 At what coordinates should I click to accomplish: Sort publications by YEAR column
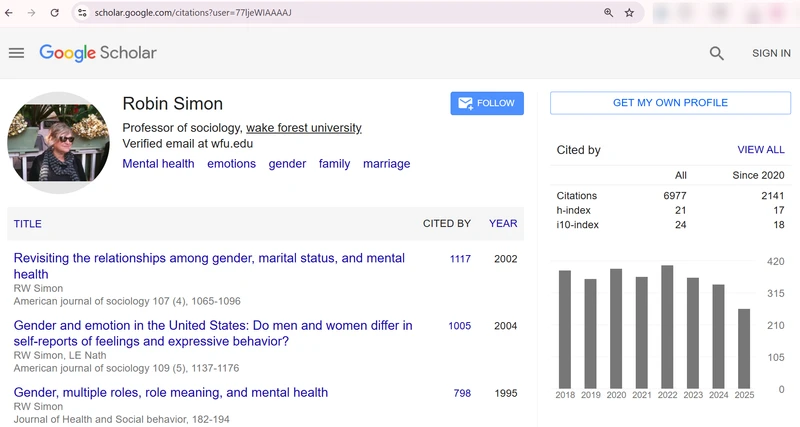pyautogui.click(x=503, y=223)
